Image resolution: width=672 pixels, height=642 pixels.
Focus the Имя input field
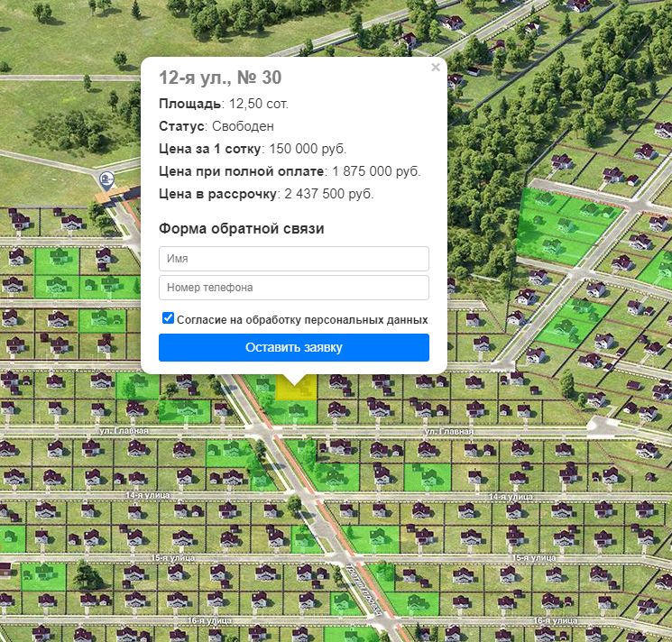tap(293, 258)
